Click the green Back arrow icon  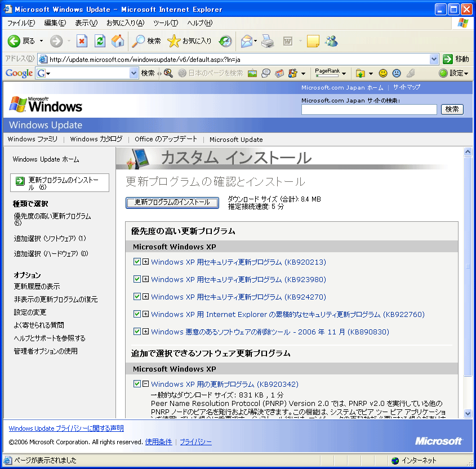pos(14,41)
